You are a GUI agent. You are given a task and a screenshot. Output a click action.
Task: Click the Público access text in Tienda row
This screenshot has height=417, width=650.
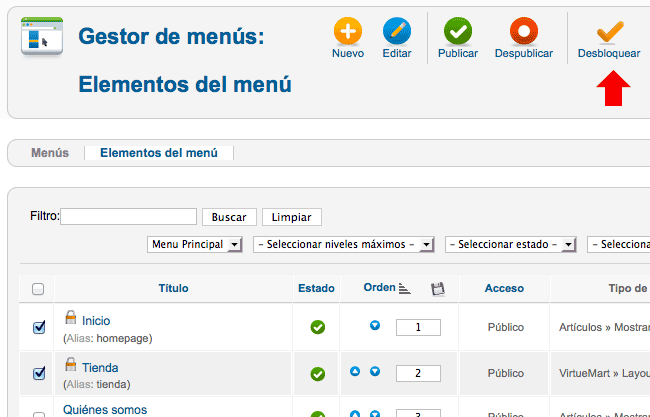506,373
